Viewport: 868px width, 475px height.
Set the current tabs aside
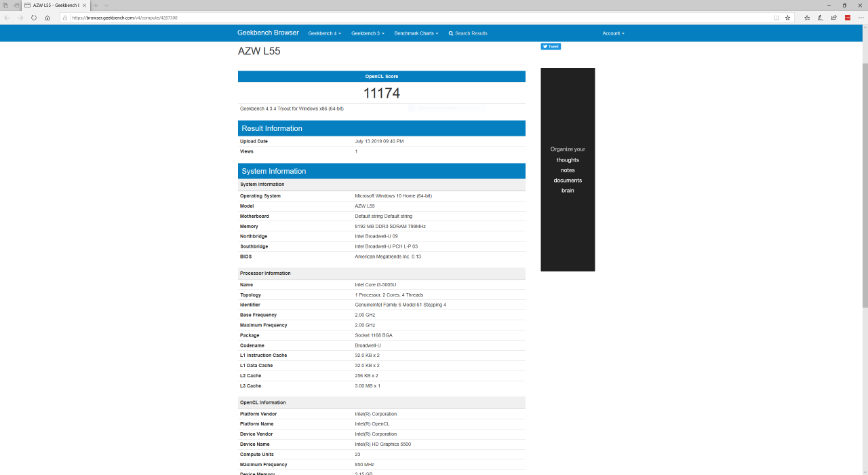click(x=16, y=5)
